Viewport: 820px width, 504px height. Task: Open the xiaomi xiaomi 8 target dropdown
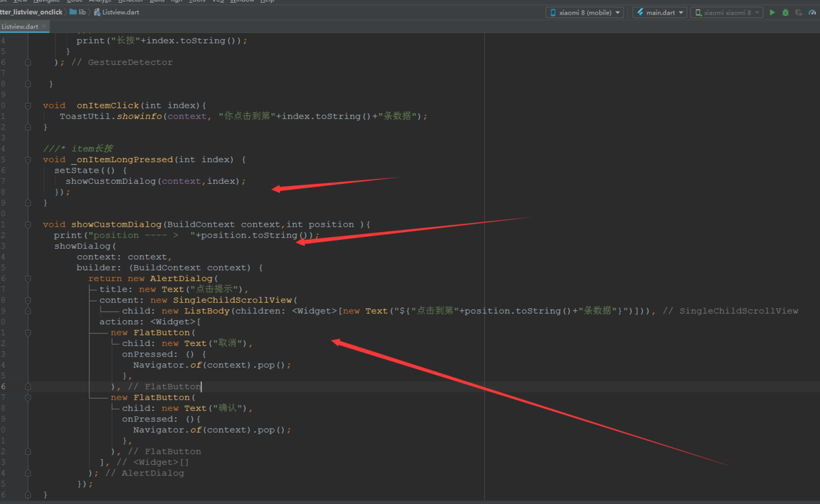click(727, 13)
